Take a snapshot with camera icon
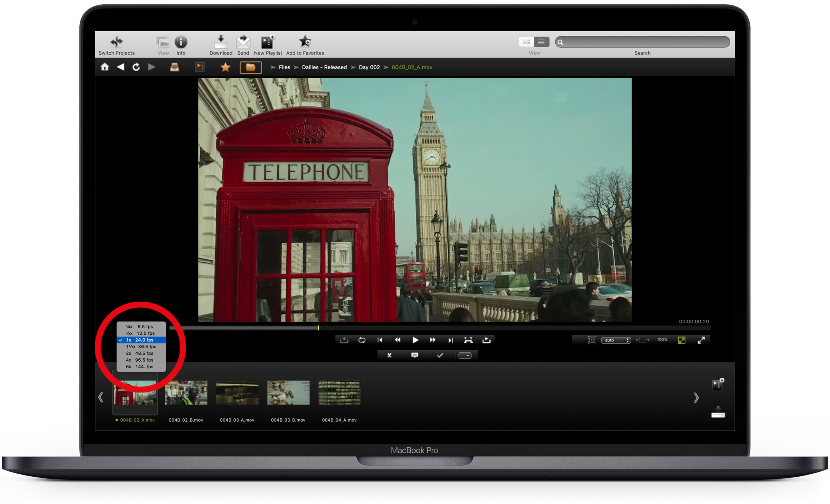The height and width of the screenshot is (504, 830). point(592,340)
